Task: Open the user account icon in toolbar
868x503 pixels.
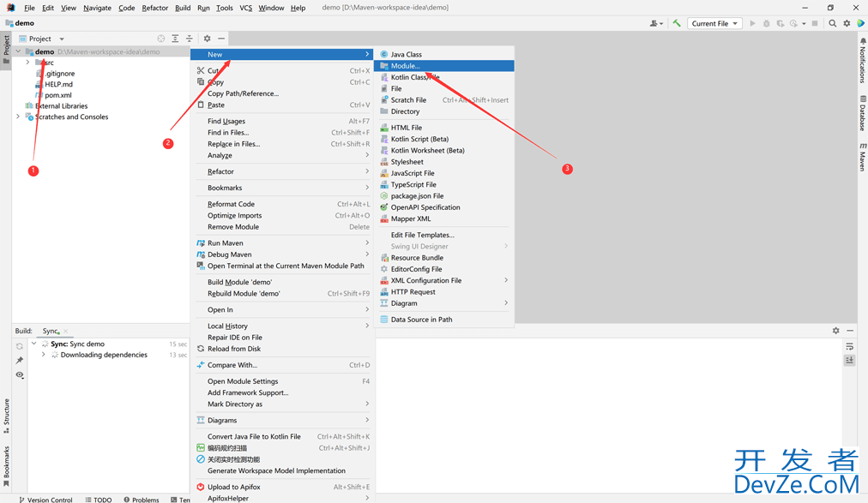Action: (x=656, y=23)
